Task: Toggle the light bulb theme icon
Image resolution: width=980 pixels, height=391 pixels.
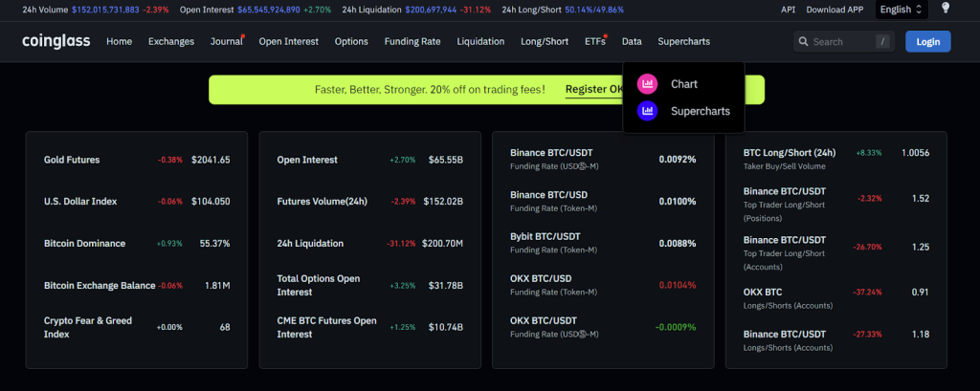Action: [945, 8]
